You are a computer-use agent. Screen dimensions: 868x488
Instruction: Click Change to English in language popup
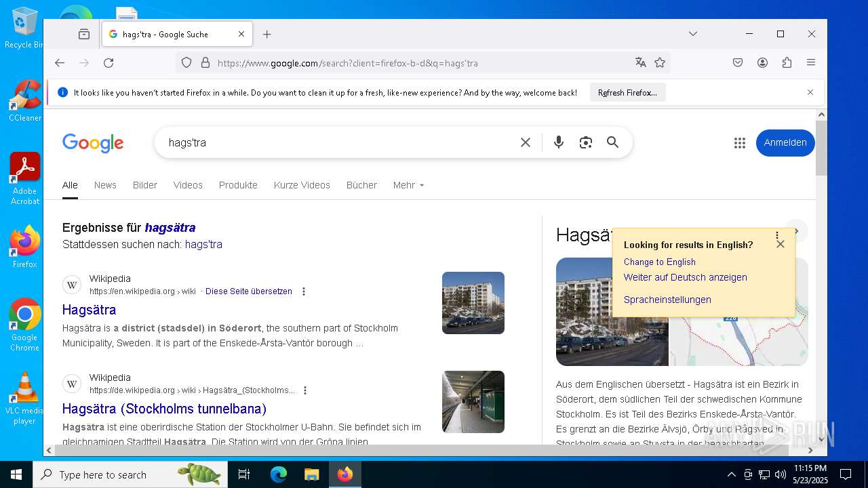click(660, 262)
